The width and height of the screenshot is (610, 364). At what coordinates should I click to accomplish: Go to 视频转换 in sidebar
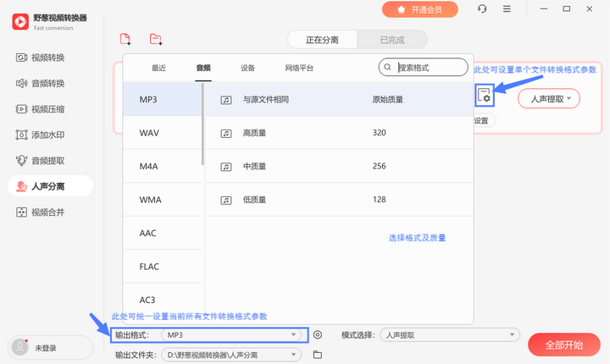(41, 58)
